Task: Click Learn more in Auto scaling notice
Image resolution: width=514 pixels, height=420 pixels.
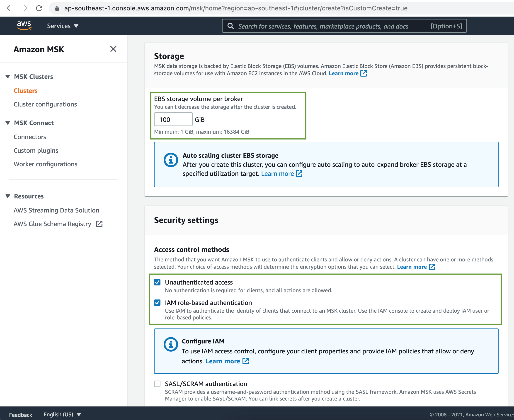Action: pos(278,174)
